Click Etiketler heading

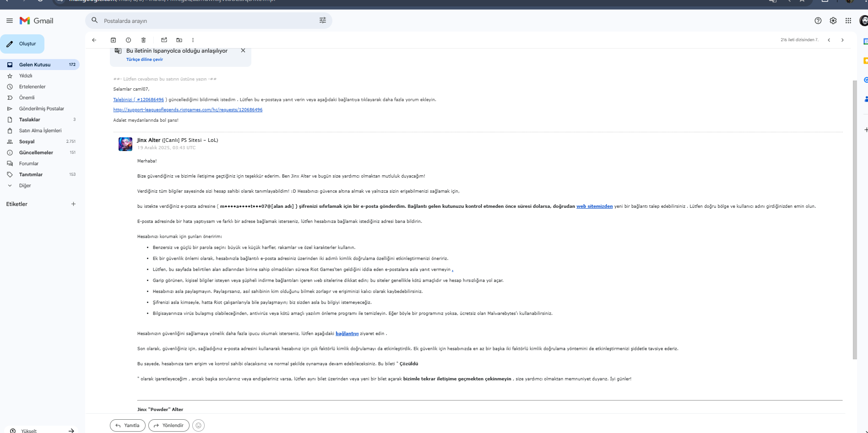pos(17,204)
